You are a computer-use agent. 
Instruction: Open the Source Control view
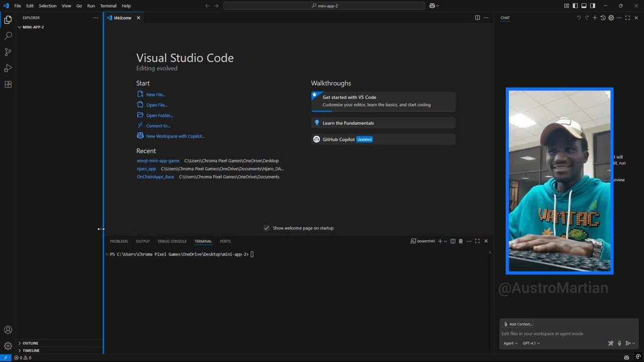(x=8, y=52)
